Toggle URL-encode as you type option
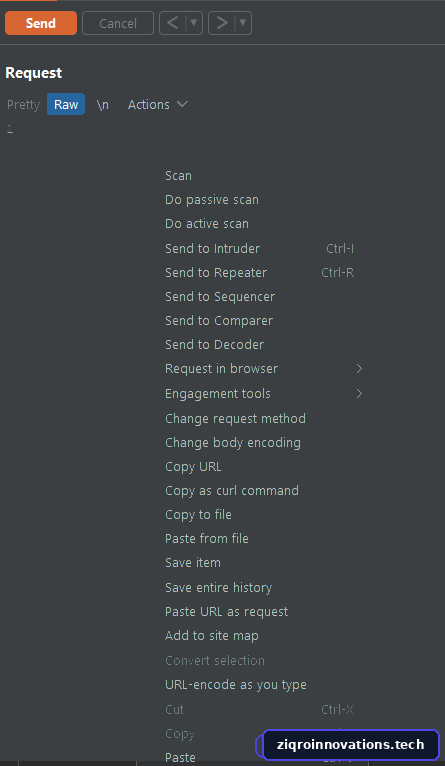 point(236,684)
